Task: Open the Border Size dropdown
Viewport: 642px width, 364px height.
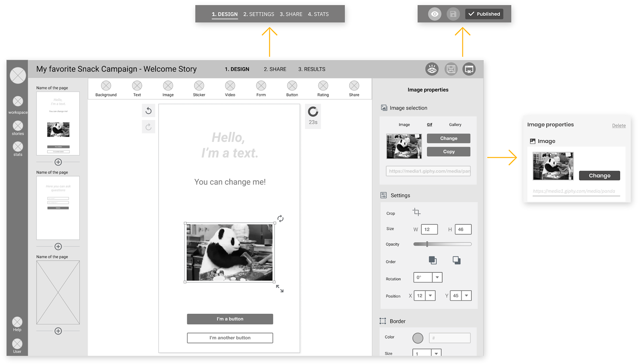Action: 436,353
